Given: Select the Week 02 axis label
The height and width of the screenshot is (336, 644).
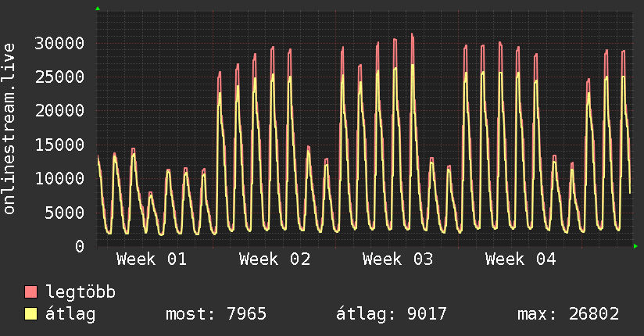Looking at the screenshot, I should tap(274, 259).
